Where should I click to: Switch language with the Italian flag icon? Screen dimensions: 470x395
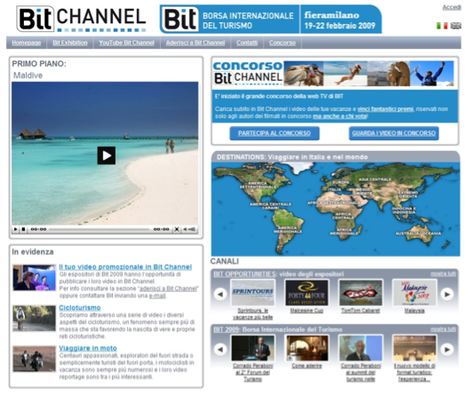click(x=442, y=26)
